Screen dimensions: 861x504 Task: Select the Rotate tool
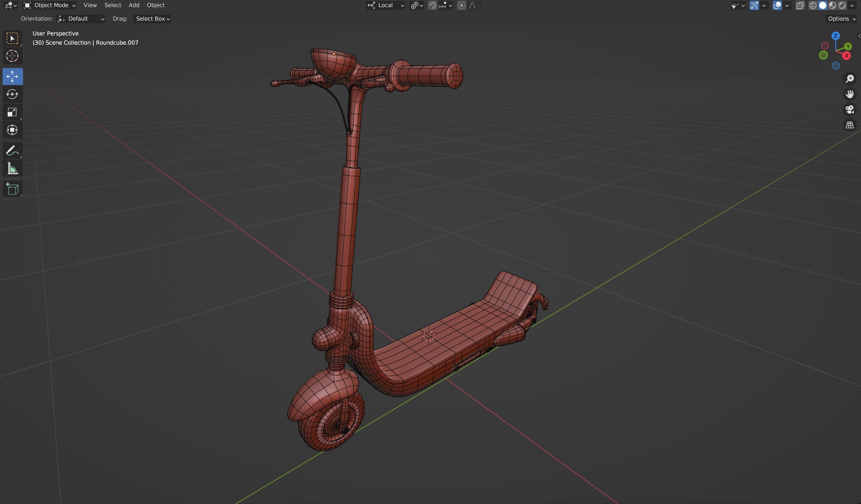tap(12, 94)
